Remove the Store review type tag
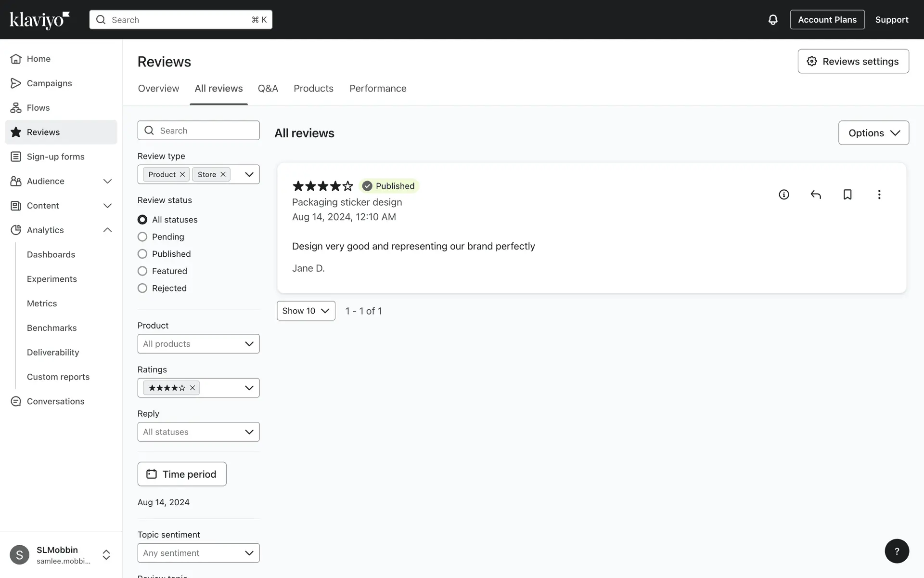Viewport: 924px width, 578px height. [x=223, y=174]
